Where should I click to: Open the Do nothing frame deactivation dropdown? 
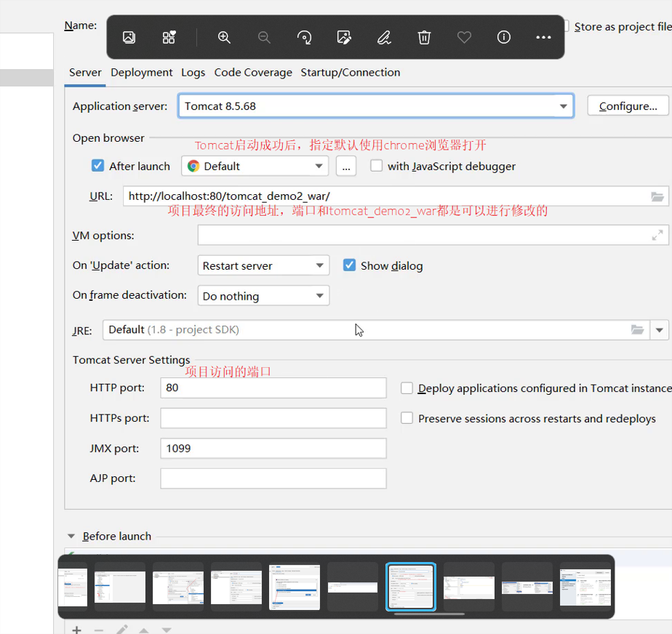coord(263,296)
